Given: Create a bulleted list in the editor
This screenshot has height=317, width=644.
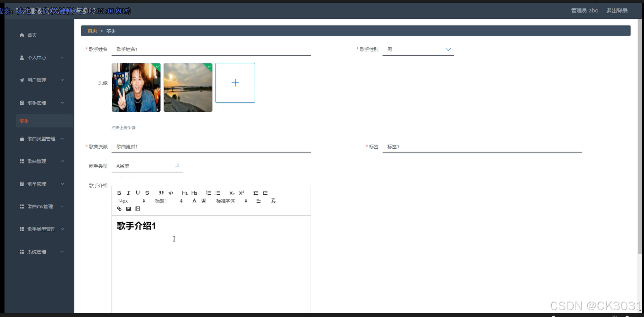Looking at the screenshot, I should (x=218, y=193).
